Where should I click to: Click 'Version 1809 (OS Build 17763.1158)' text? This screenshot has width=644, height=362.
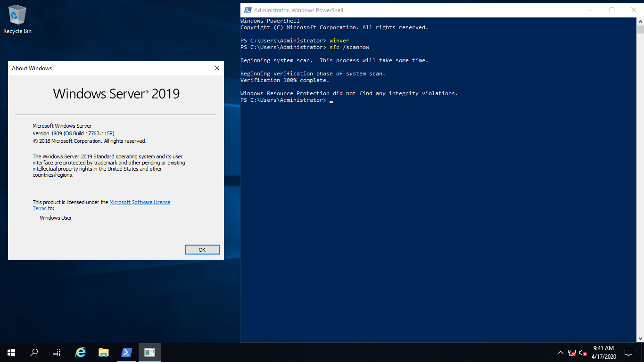tap(74, 133)
